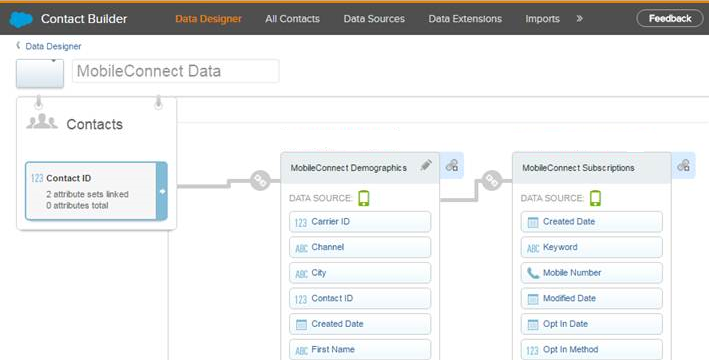Expand Contact ID with the blue arrow handle
The height and width of the screenshot is (360, 709).
click(x=162, y=191)
